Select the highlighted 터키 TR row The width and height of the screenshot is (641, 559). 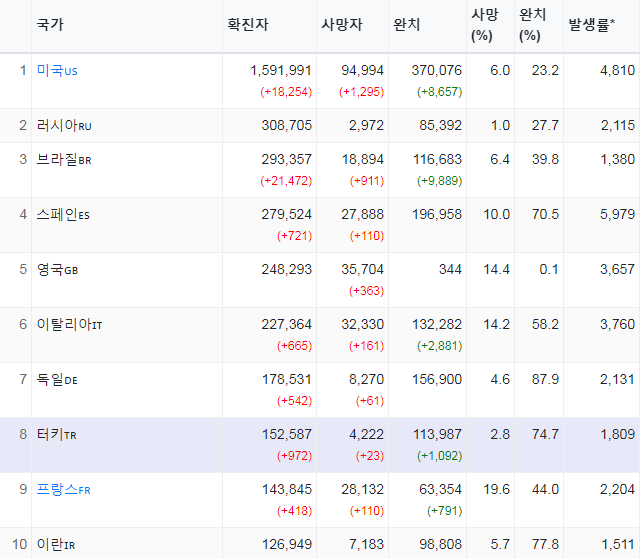(320, 445)
